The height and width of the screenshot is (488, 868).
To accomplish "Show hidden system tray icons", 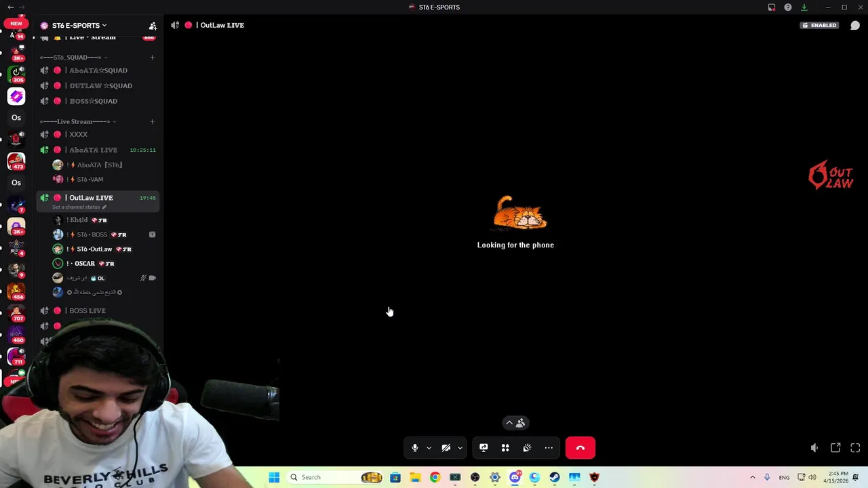I will [752, 477].
